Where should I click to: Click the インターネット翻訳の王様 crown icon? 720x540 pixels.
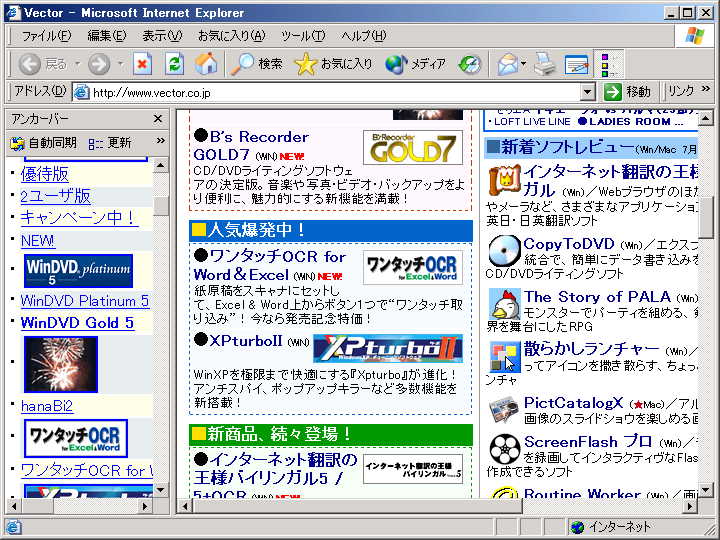click(504, 180)
